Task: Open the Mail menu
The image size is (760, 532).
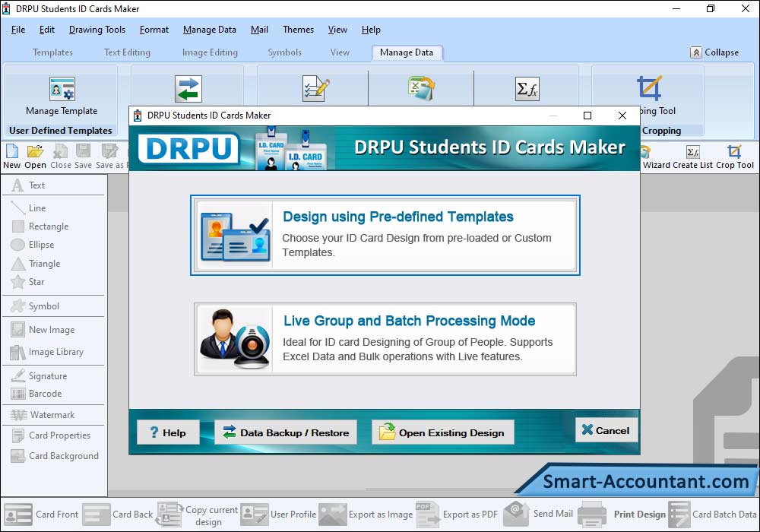Action: (259, 30)
